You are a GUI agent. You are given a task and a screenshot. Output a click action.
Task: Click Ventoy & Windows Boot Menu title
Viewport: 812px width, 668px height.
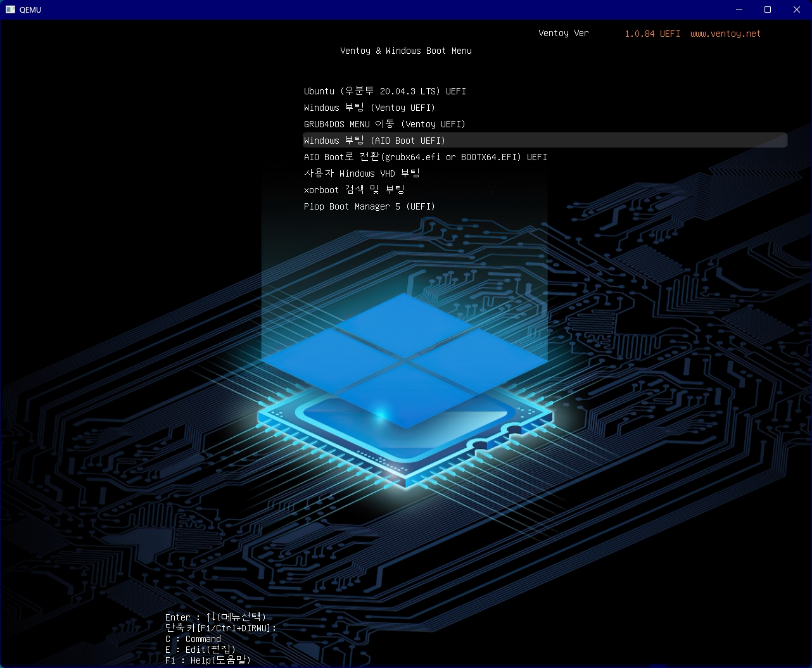tap(406, 51)
